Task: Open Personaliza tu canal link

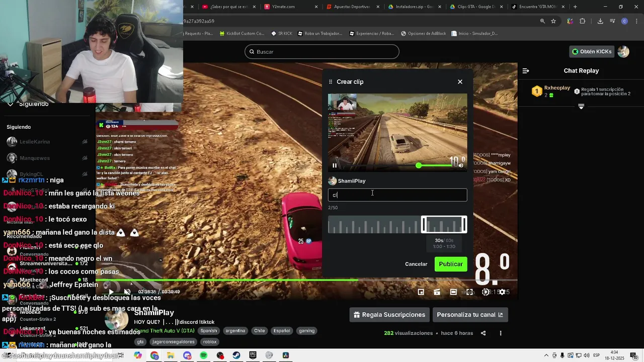Action: (x=470, y=315)
